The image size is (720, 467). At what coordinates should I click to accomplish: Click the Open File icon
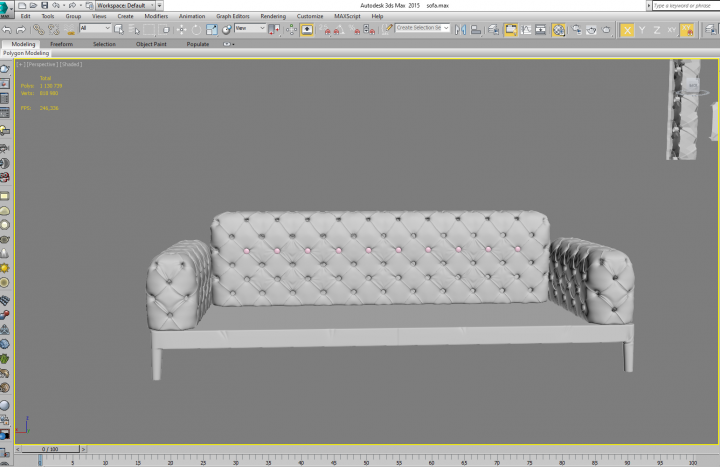coord(33,6)
